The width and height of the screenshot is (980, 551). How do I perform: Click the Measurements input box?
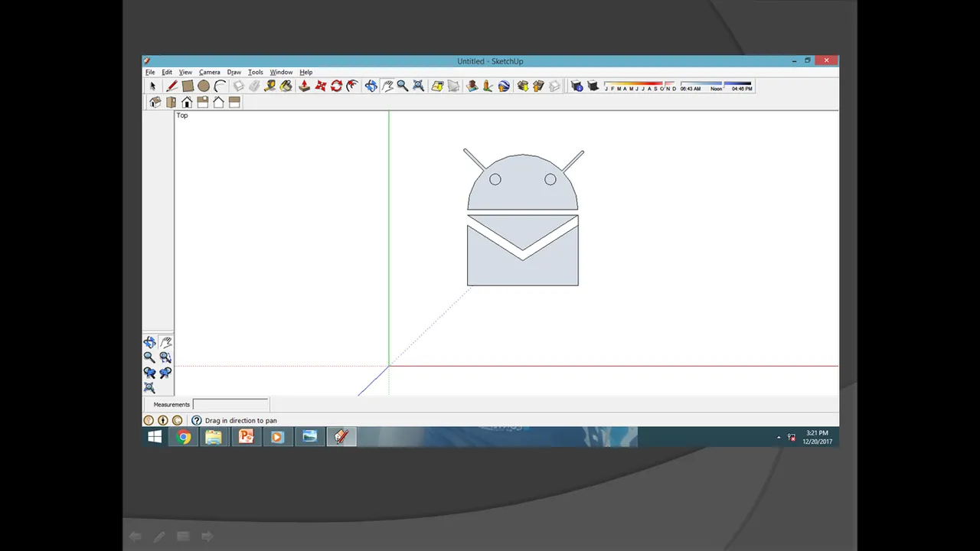point(230,404)
